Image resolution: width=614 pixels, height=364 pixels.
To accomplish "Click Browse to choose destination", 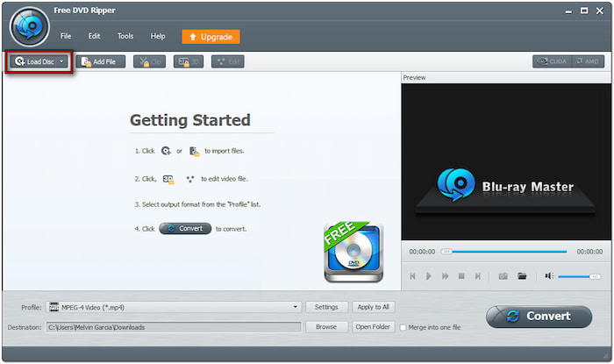I will pyautogui.click(x=326, y=327).
